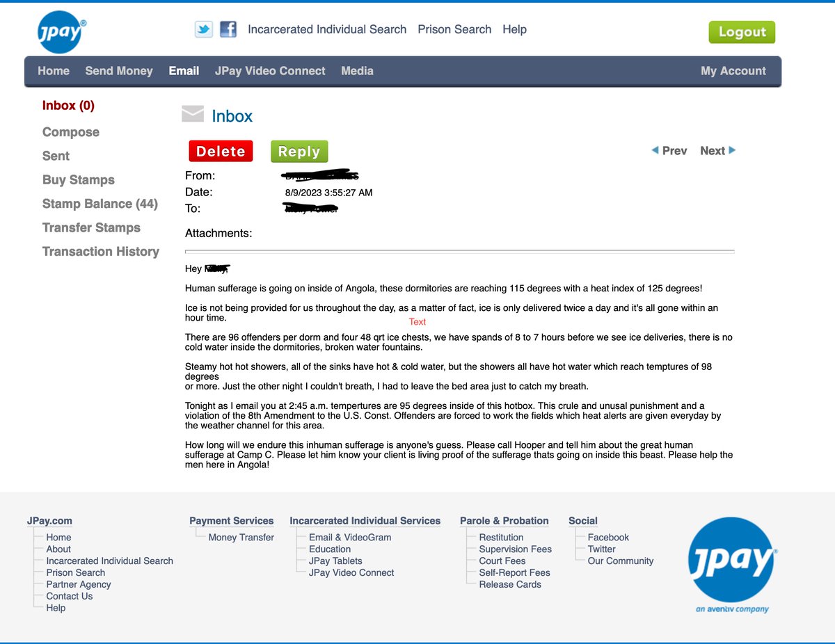Open Prison Search in header
Viewport: 835px width, 644px height.
coord(454,29)
